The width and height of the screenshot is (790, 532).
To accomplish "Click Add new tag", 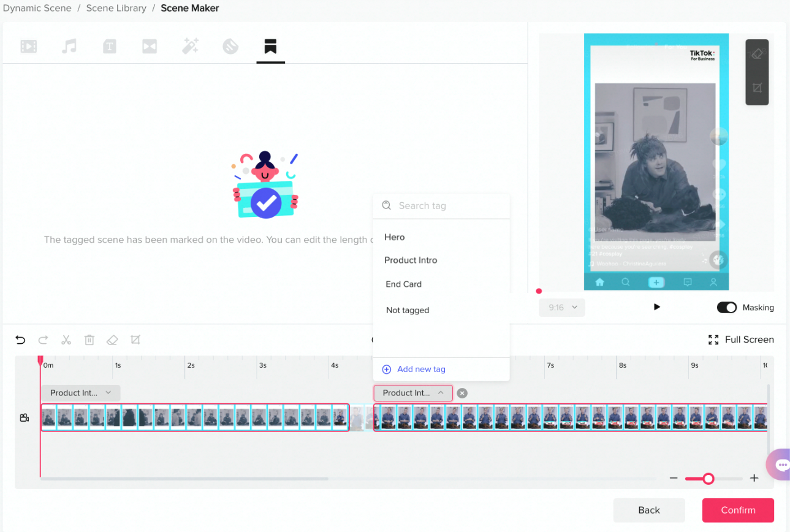I will (x=414, y=369).
